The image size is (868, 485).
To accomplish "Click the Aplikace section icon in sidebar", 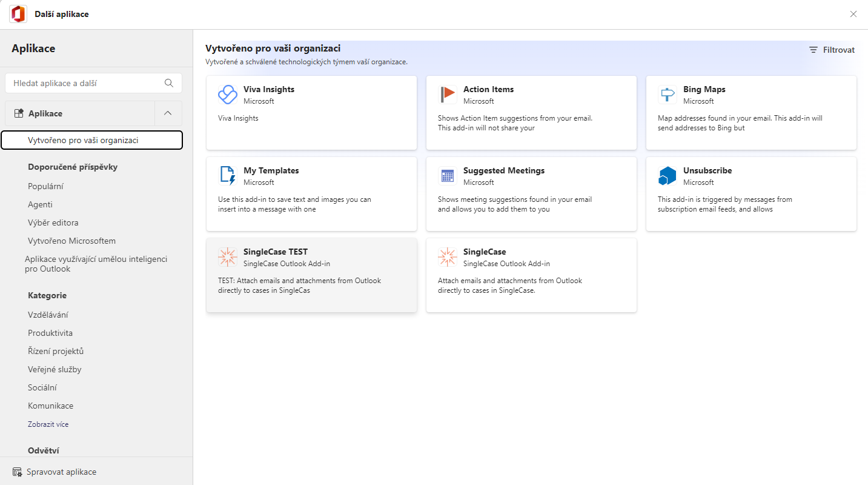I will pos(19,113).
